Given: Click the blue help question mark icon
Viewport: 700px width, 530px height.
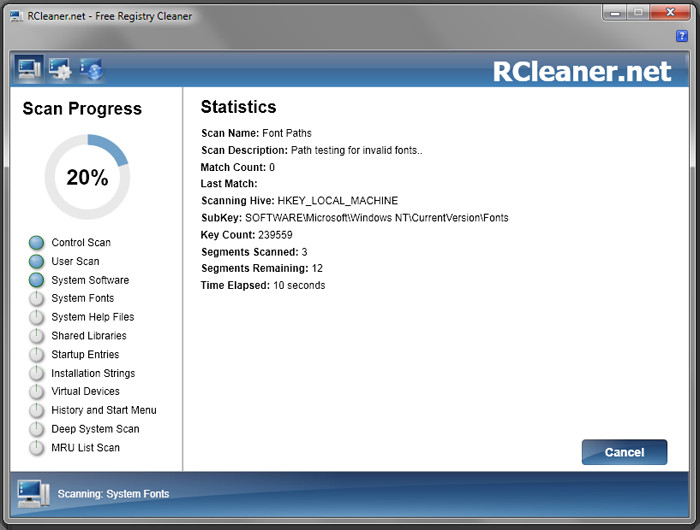Looking at the screenshot, I should tap(682, 36).
